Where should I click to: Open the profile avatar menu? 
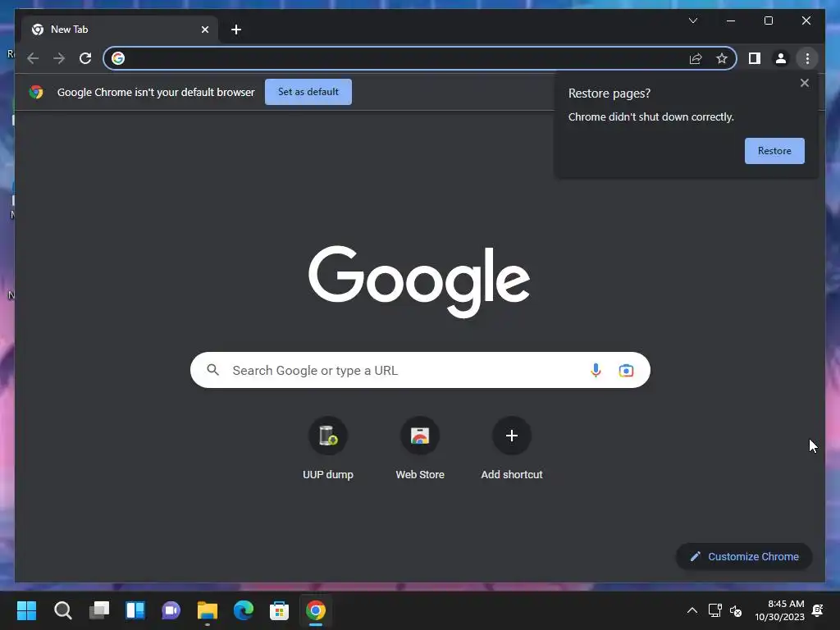coord(781,58)
